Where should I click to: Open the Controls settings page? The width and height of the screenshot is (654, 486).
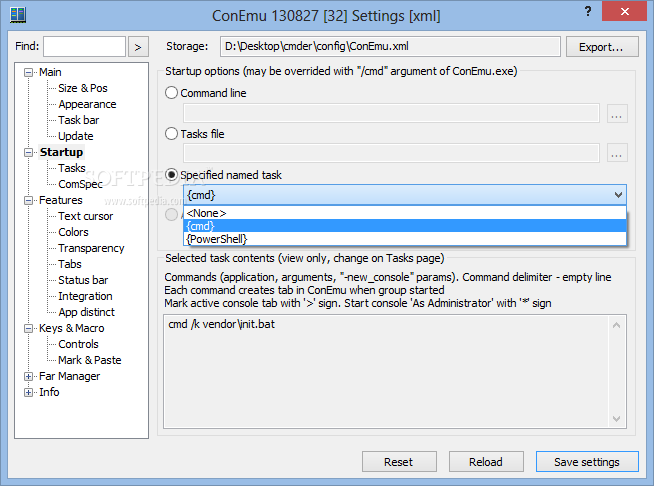coord(78,344)
